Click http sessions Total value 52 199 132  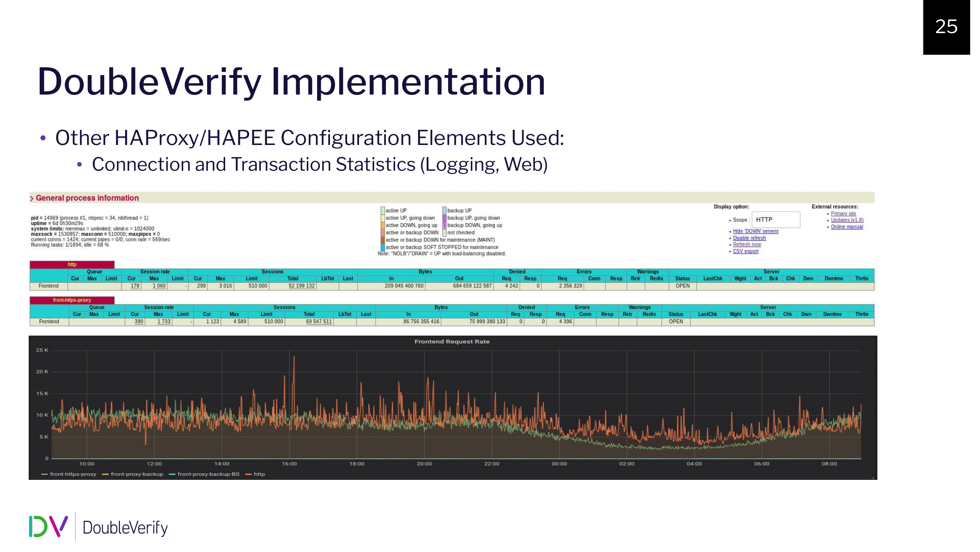tap(302, 286)
